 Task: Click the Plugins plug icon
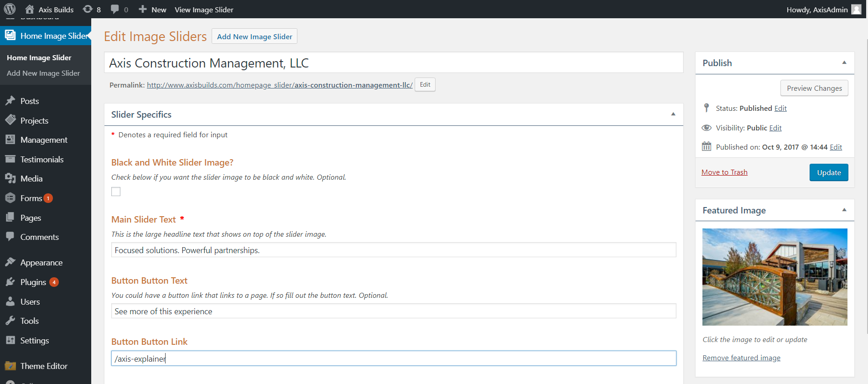tap(10, 282)
